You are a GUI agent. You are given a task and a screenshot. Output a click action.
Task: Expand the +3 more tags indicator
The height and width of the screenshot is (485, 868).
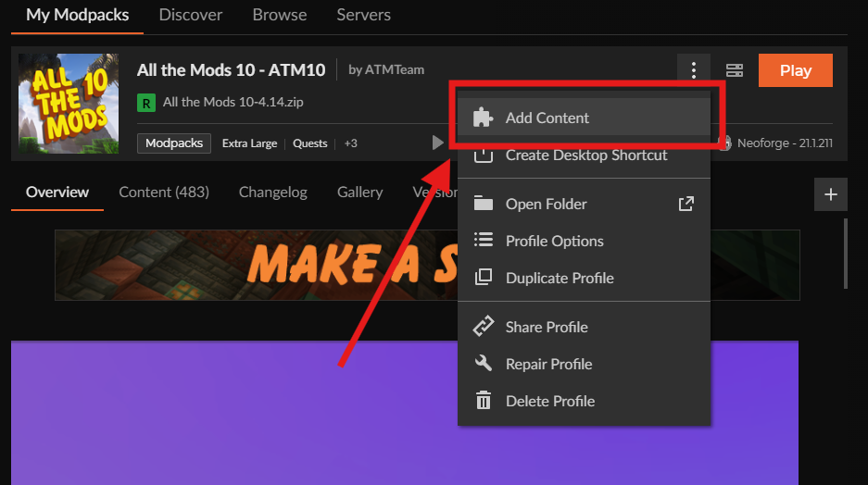pos(350,143)
